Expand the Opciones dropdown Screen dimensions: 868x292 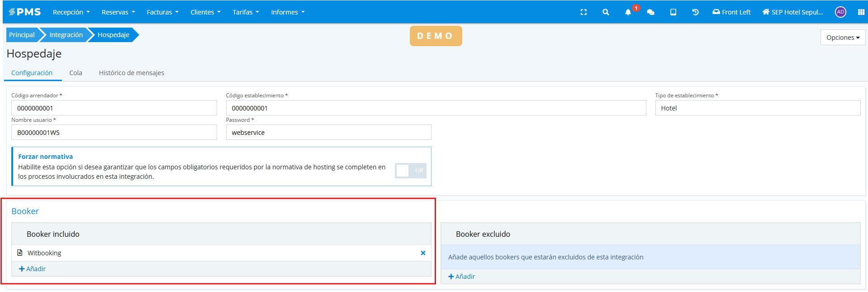tap(843, 38)
